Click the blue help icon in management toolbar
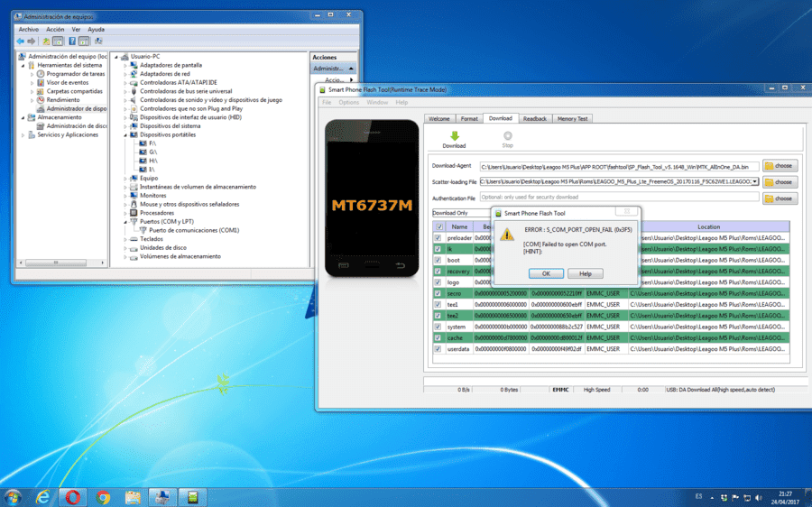812x507 pixels. 72,41
